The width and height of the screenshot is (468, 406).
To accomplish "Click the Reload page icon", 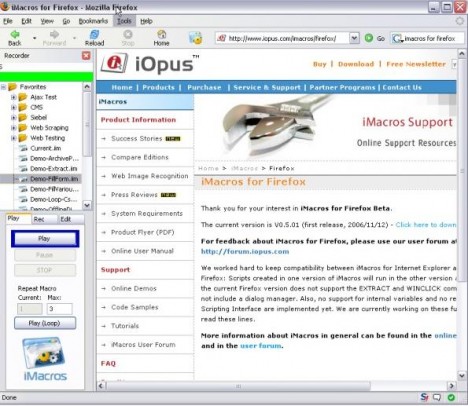I will click(95, 34).
